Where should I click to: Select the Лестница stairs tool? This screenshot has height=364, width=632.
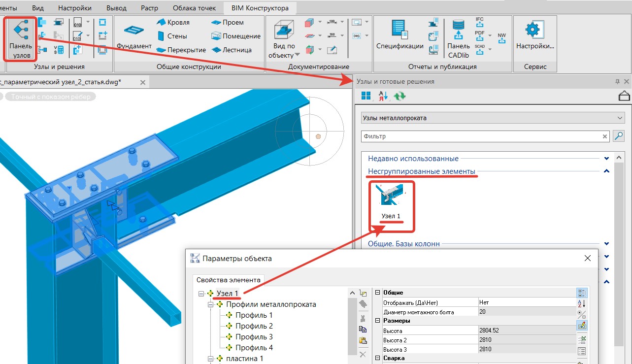[x=232, y=50]
